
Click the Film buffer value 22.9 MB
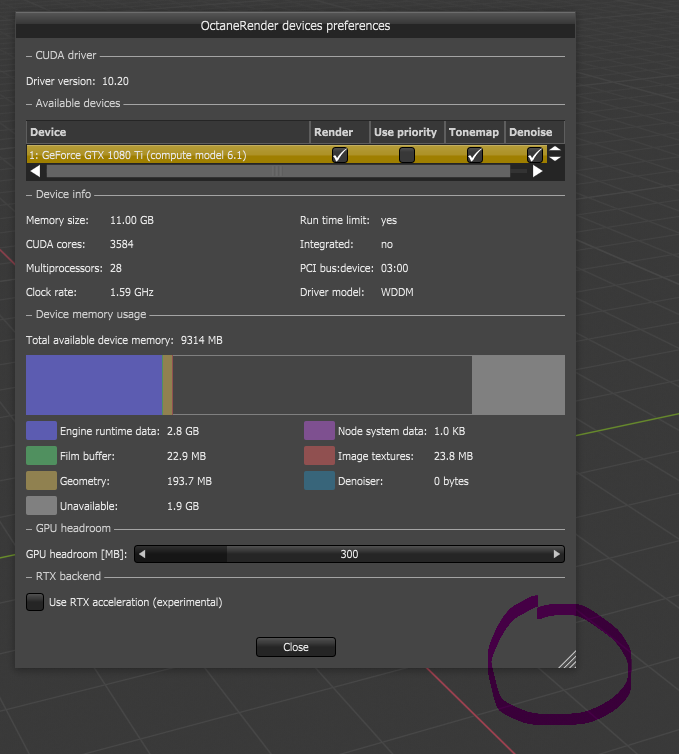(187, 456)
